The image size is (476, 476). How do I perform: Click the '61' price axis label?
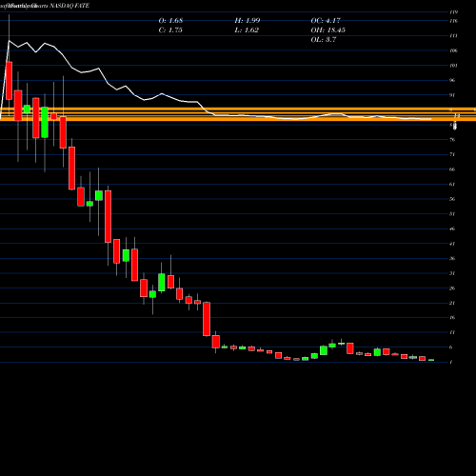(x=452, y=185)
